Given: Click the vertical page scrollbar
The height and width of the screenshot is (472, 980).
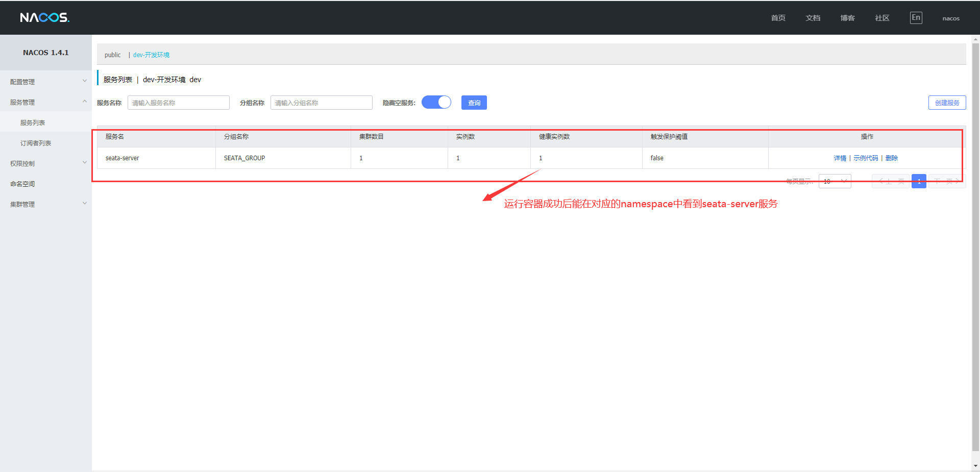Looking at the screenshot, I should (975, 247).
